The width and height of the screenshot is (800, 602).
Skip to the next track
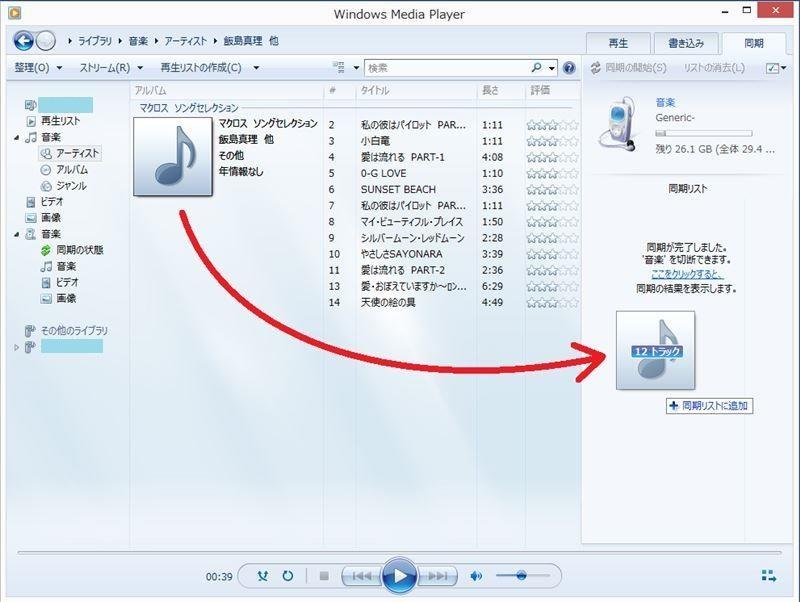[437, 576]
